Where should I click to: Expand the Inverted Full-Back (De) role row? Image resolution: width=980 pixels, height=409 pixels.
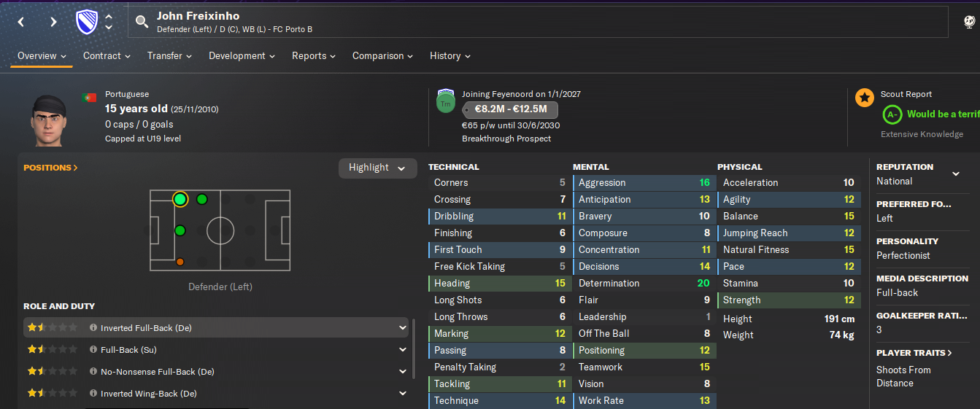(403, 328)
